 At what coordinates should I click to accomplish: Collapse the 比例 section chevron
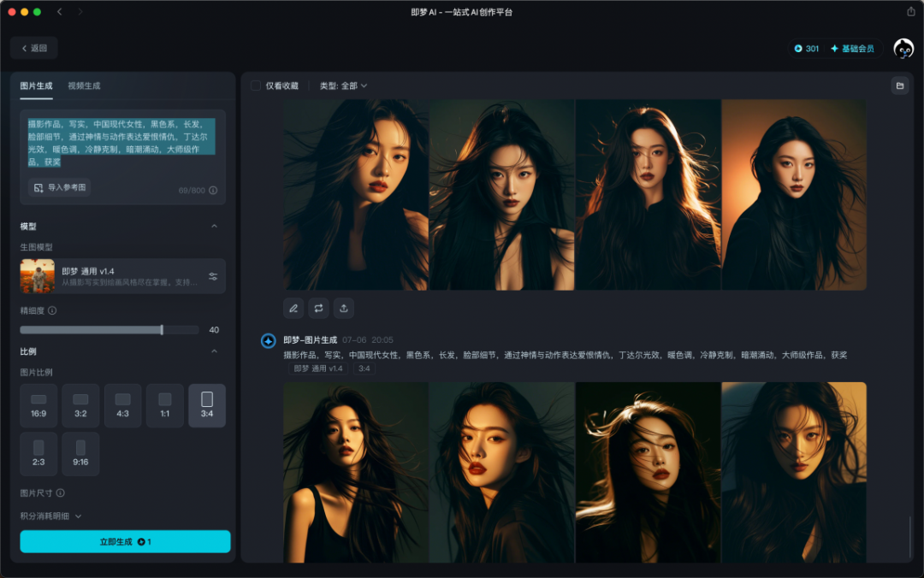215,351
